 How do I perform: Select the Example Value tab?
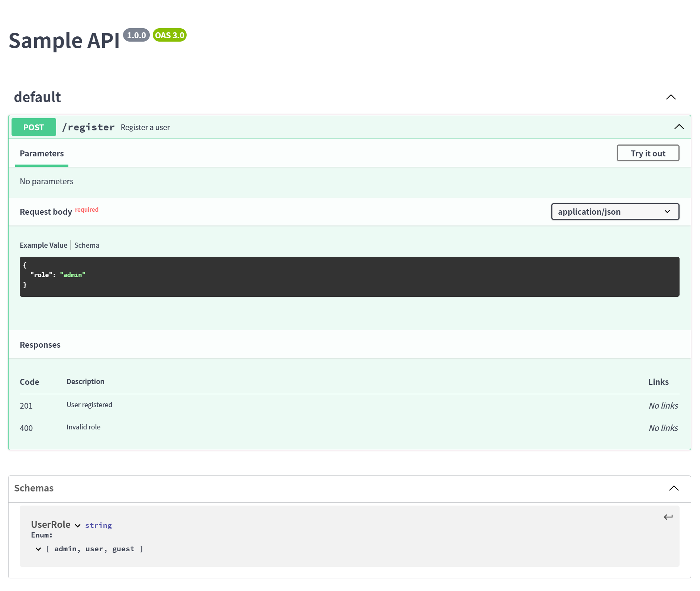point(43,245)
